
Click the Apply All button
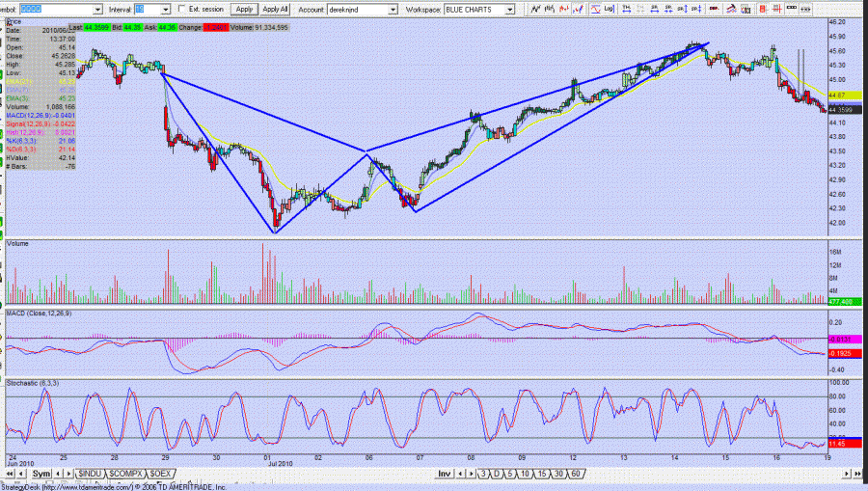tap(275, 10)
